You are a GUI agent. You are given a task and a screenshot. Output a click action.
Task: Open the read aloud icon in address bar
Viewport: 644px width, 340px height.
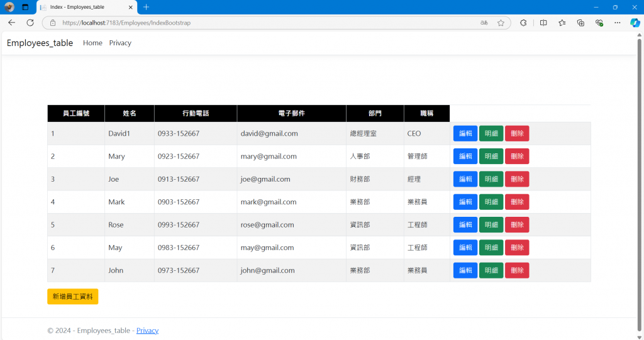484,23
